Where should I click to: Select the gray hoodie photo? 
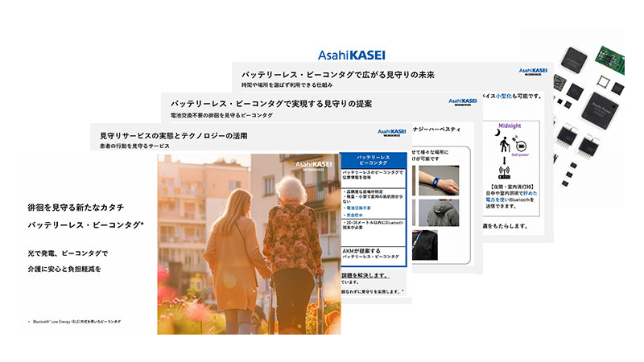click(438, 214)
